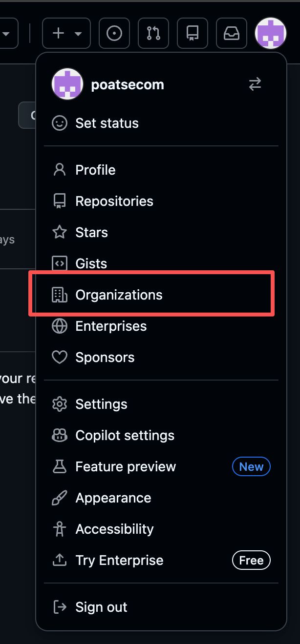Open the Profile menu item
Image resolution: width=300 pixels, height=644 pixels.
click(x=95, y=170)
